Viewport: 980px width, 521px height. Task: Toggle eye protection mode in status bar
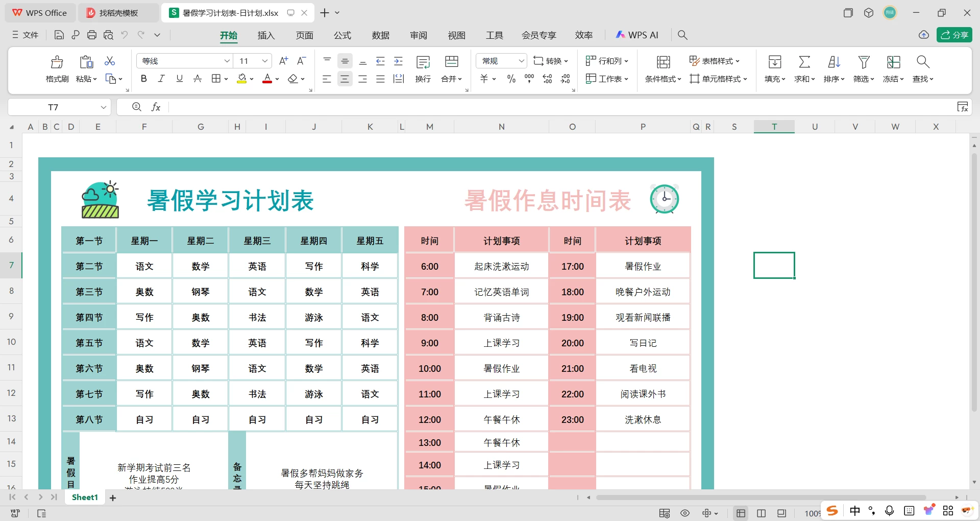pyautogui.click(x=685, y=513)
